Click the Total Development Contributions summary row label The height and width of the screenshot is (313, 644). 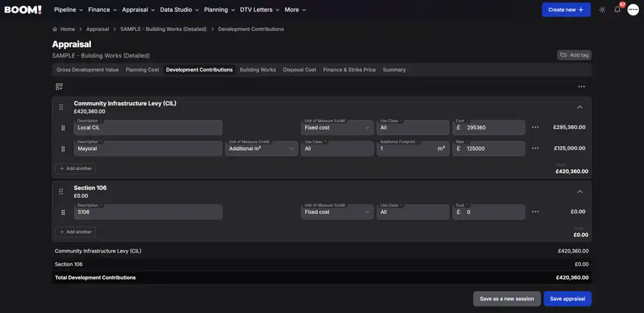tap(95, 278)
